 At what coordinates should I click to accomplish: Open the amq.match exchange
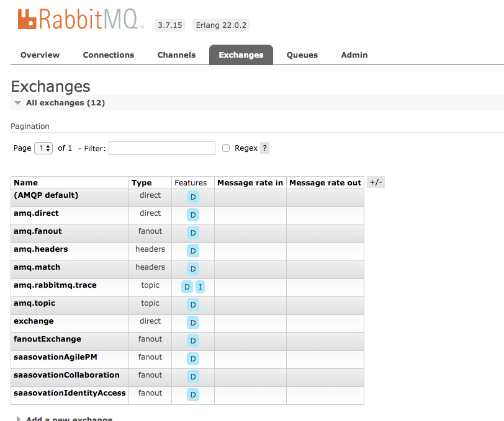(37, 267)
